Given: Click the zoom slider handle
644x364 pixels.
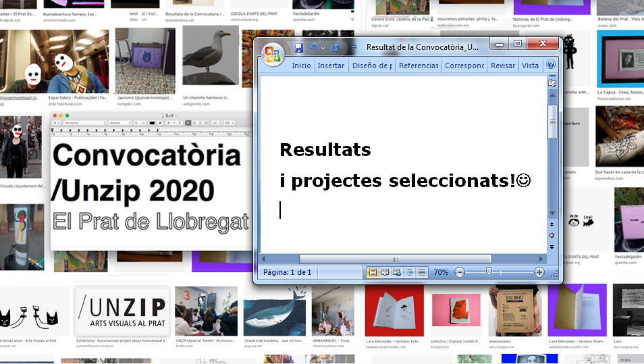Looking at the screenshot, I should pyautogui.click(x=488, y=272).
